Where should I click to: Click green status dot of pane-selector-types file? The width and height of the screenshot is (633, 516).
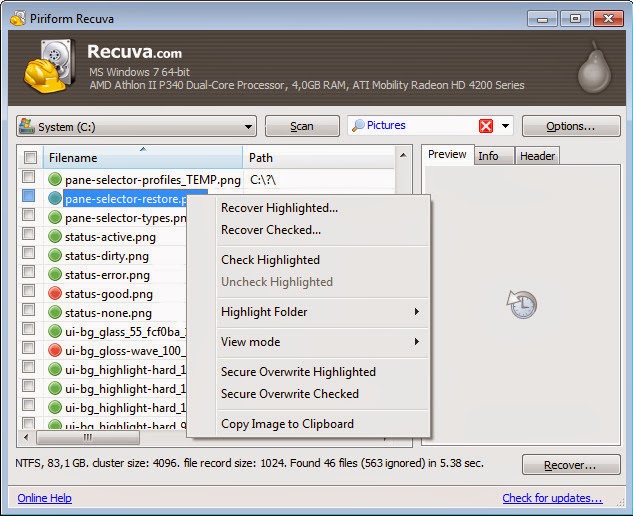click(x=55, y=218)
